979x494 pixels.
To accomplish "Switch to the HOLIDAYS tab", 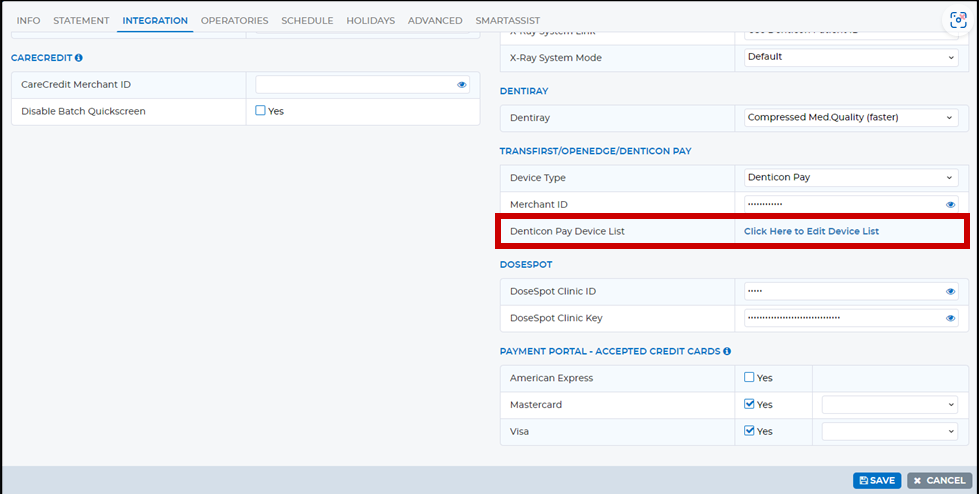I will coord(370,21).
